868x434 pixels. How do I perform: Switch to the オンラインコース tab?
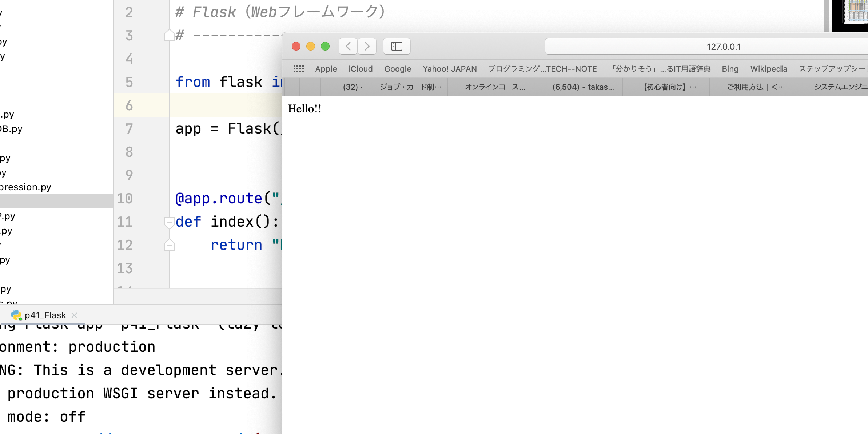coord(495,87)
